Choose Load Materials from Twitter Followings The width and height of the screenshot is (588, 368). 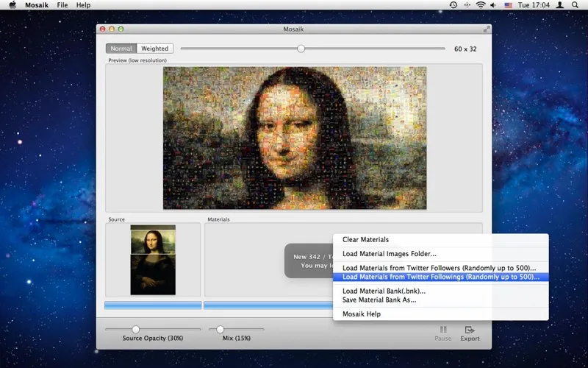pos(440,277)
